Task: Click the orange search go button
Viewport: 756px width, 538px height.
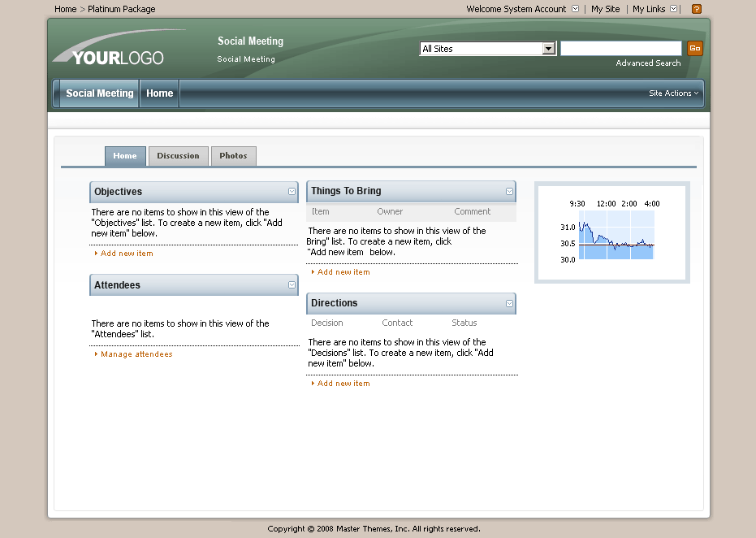Action: pyautogui.click(x=694, y=49)
